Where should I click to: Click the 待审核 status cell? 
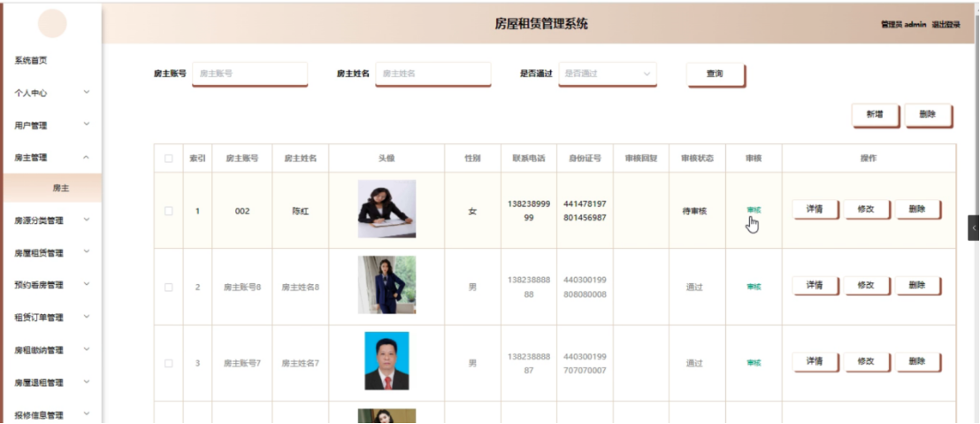point(698,212)
